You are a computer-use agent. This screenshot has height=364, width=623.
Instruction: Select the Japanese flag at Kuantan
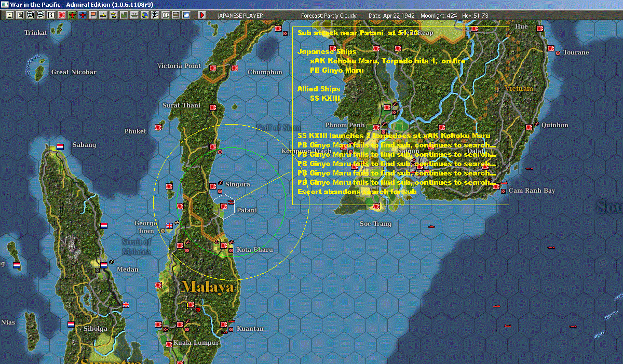point(224,325)
